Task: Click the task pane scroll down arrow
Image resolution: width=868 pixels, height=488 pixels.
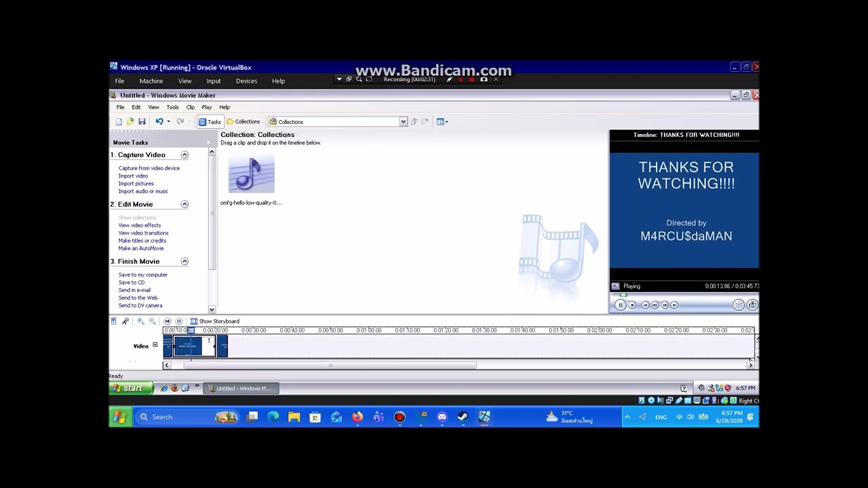Action: click(212, 309)
